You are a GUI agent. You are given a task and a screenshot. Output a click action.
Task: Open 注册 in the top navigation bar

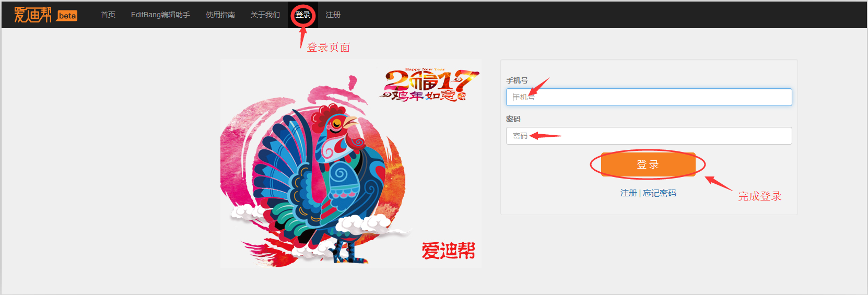click(x=333, y=15)
